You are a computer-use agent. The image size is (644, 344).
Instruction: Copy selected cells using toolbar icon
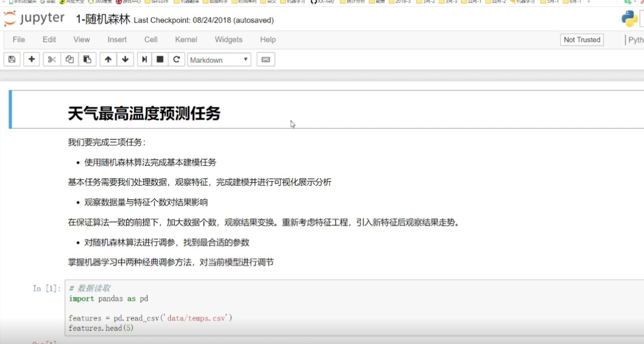click(x=69, y=60)
